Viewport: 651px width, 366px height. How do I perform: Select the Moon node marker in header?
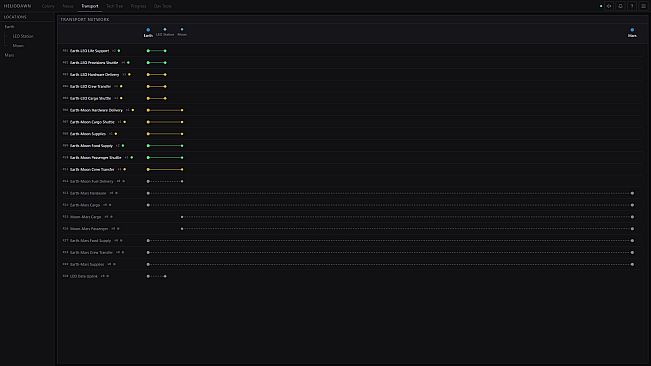pyautogui.click(x=182, y=29)
